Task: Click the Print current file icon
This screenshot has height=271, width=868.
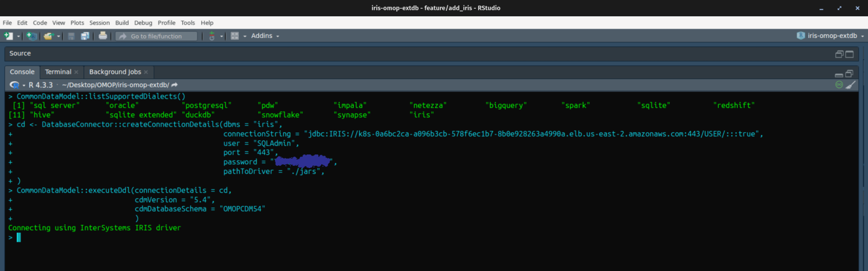Action: (x=103, y=36)
